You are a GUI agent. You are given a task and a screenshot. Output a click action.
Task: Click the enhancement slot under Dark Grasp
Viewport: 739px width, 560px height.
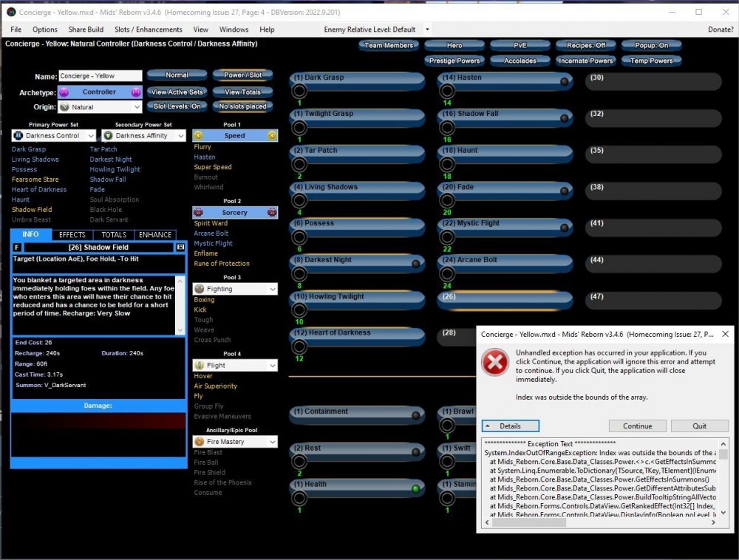coord(299,91)
